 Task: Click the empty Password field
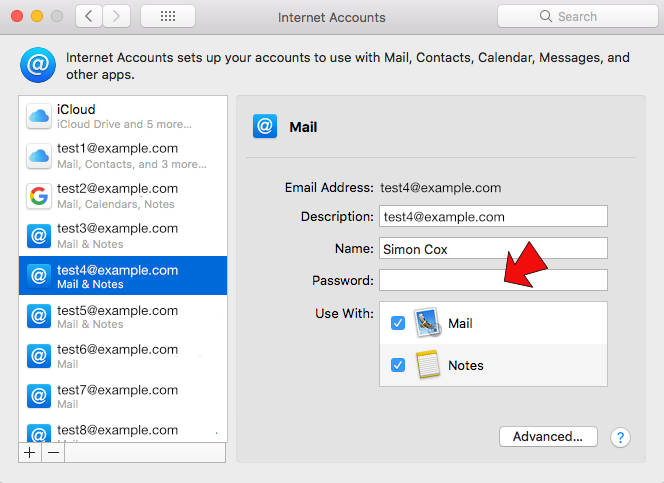(x=493, y=280)
